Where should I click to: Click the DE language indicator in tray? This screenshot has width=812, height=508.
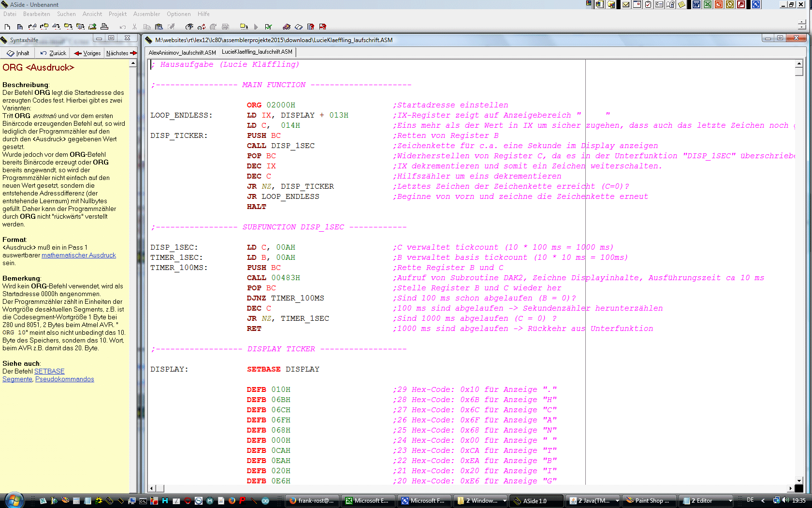[x=750, y=500]
